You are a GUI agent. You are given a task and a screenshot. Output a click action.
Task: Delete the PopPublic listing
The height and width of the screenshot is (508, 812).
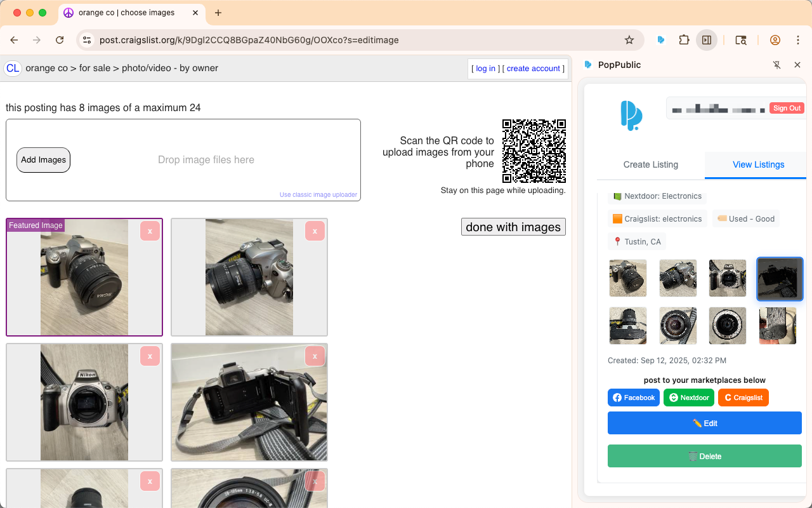point(705,456)
